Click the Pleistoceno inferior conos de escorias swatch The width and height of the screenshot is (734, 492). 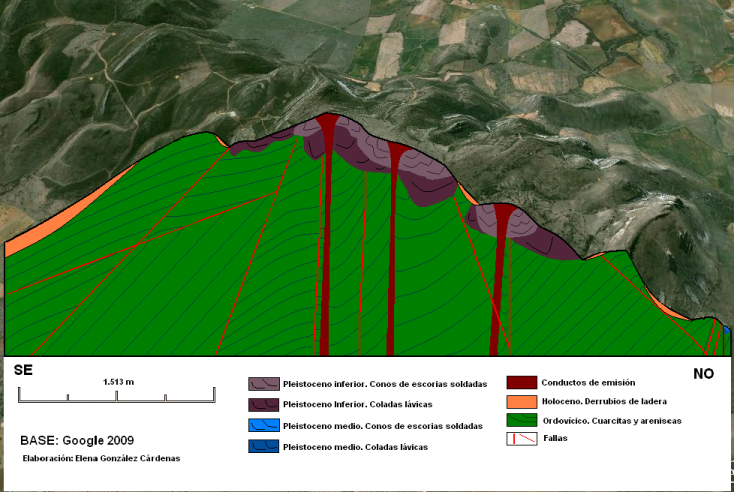point(264,384)
